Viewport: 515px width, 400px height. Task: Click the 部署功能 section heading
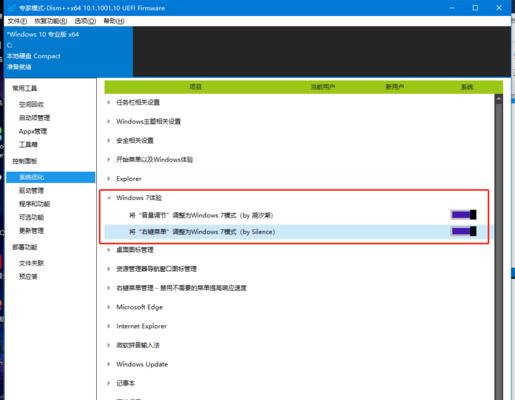[x=25, y=247]
